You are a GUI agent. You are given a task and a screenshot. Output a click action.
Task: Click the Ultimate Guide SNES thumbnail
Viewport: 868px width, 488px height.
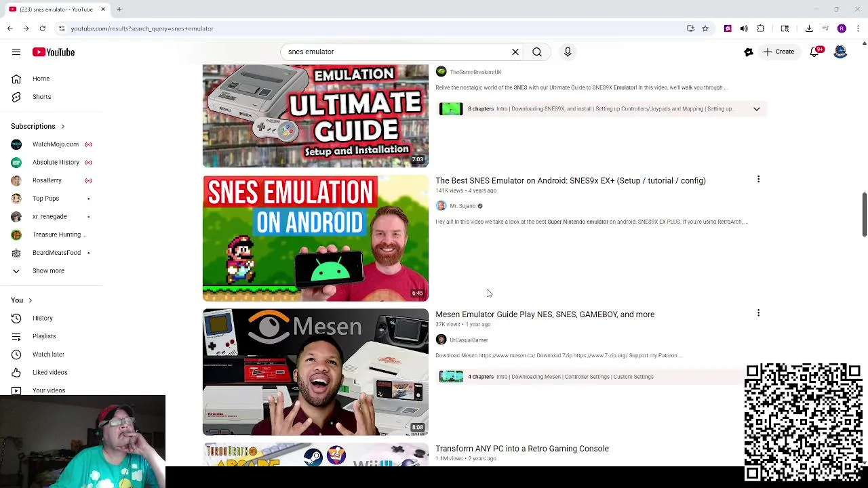click(315, 116)
